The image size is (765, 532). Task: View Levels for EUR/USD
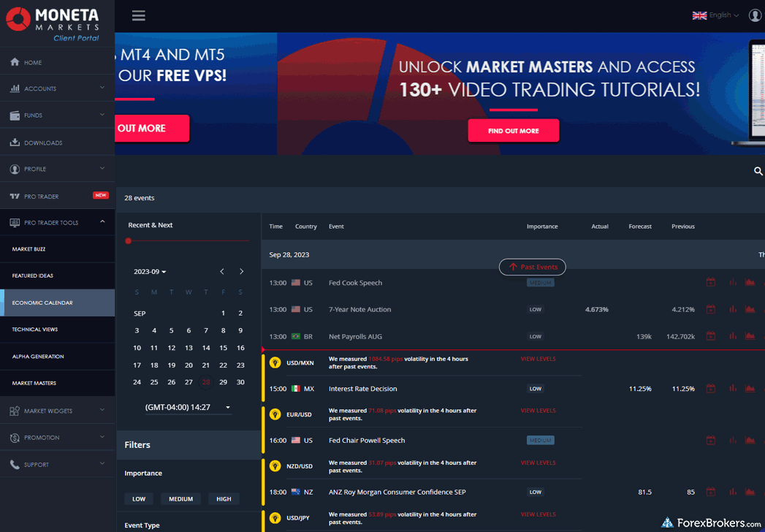[538, 411]
